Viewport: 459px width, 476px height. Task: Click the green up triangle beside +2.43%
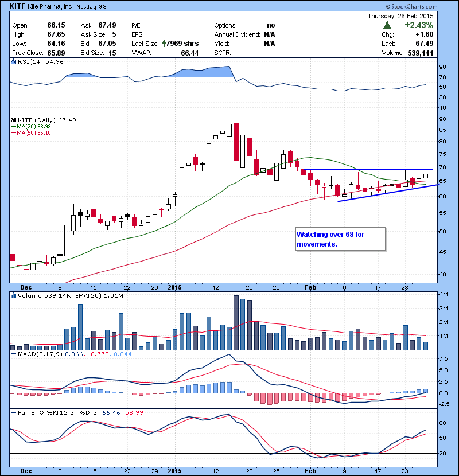(x=387, y=25)
